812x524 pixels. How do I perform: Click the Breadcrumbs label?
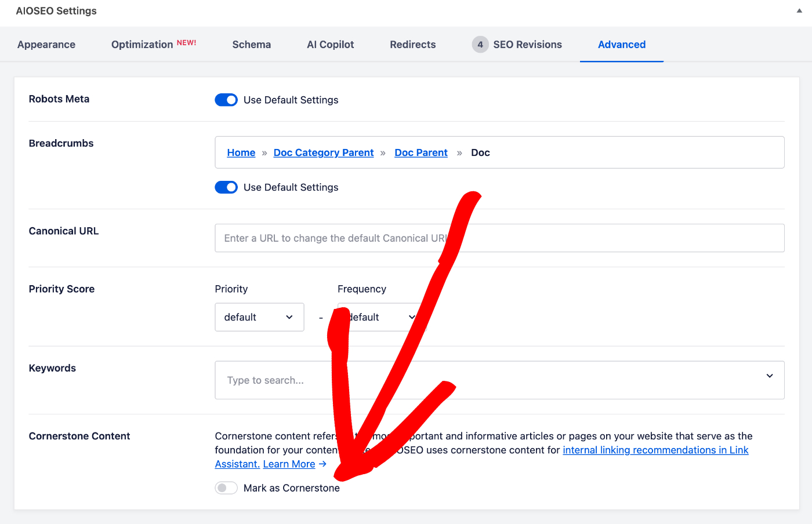pyautogui.click(x=61, y=143)
